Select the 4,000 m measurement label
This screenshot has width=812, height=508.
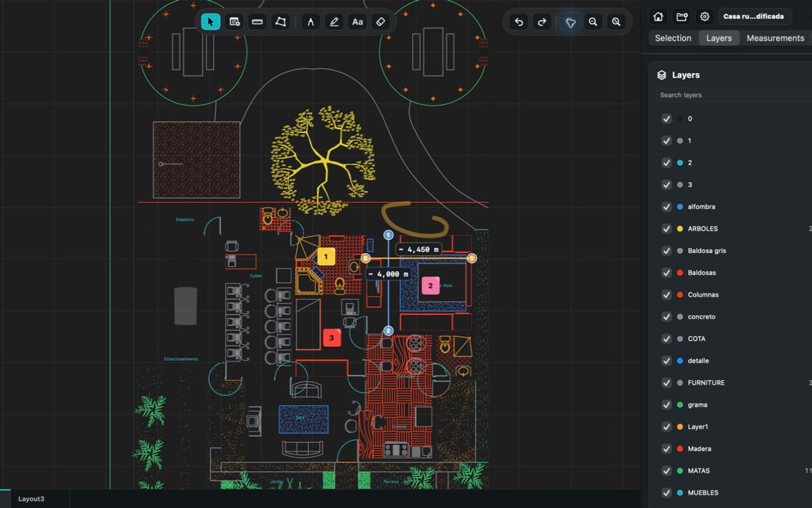388,274
